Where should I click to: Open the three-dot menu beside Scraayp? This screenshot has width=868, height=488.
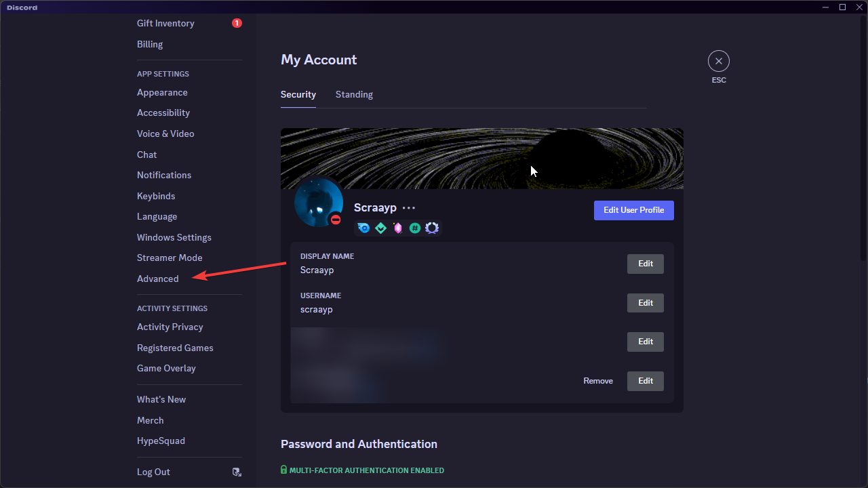point(409,208)
